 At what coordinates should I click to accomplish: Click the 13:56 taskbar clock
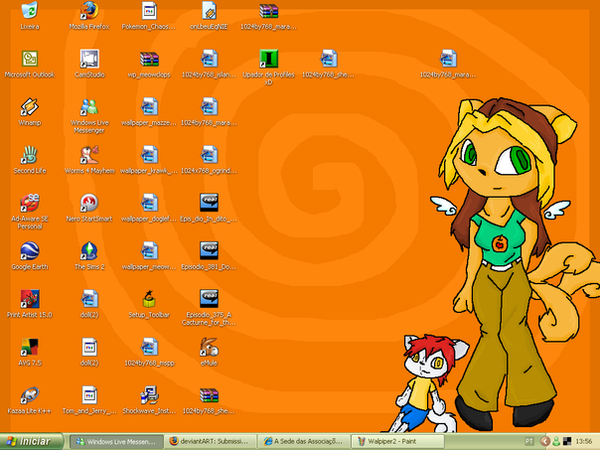point(584,442)
